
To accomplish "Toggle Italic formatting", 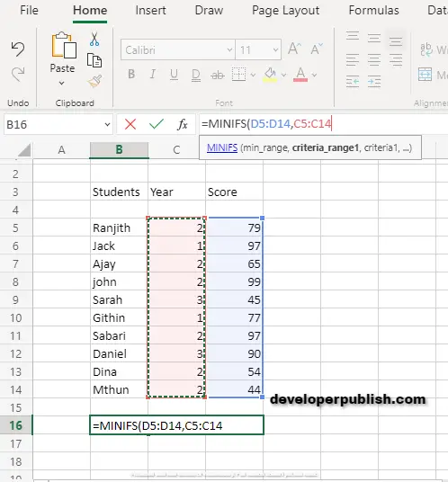I will [153, 74].
